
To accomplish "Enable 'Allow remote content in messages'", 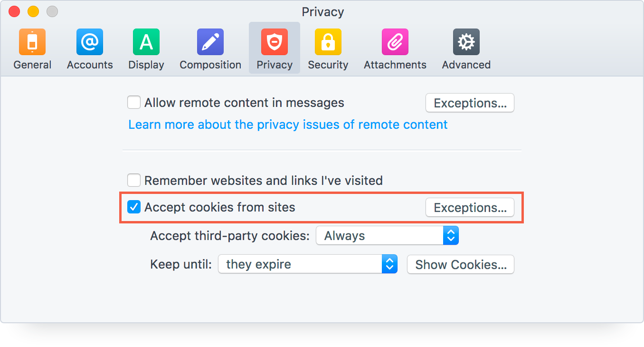I will 133,102.
